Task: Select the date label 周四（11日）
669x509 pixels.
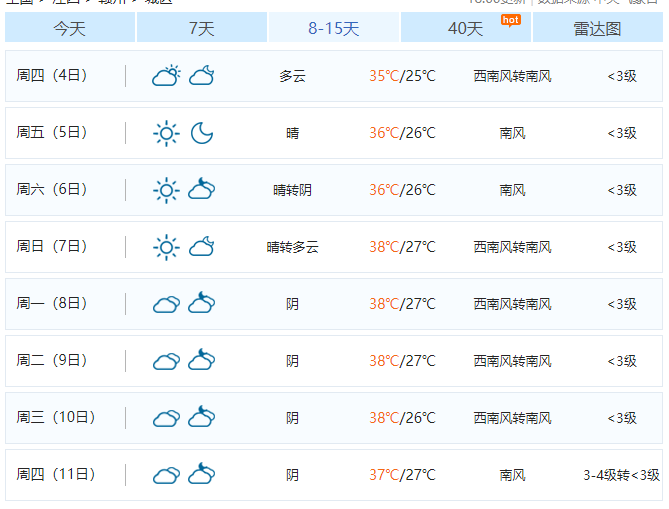Action: coord(56,474)
